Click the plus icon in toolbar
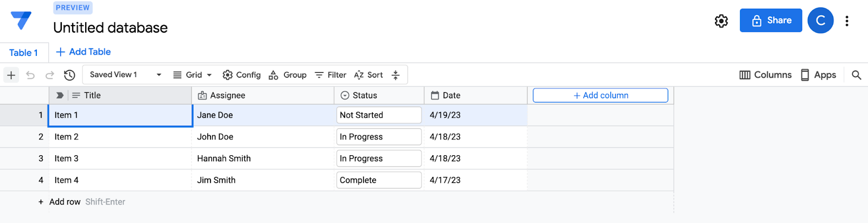The height and width of the screenshot is (223, 868). [11, 75]
